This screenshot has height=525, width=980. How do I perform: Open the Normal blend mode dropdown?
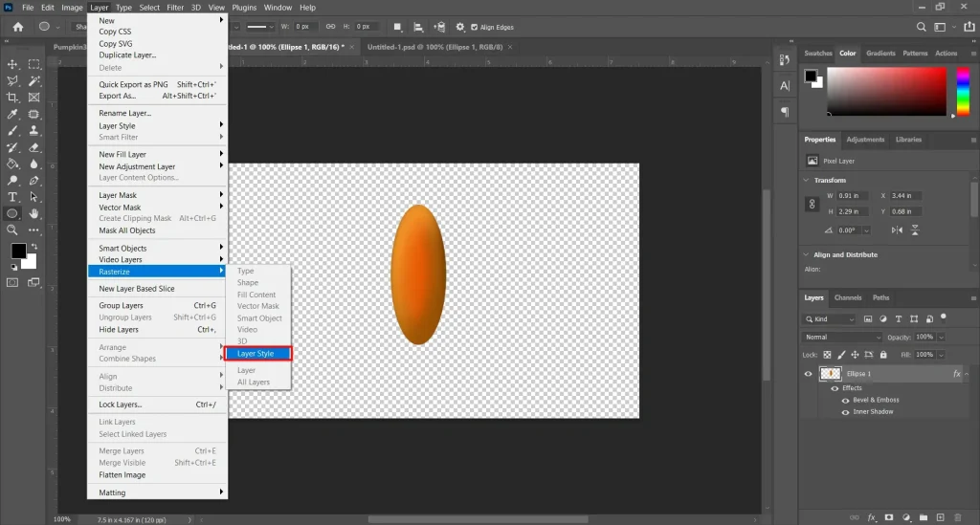(842, 338)
